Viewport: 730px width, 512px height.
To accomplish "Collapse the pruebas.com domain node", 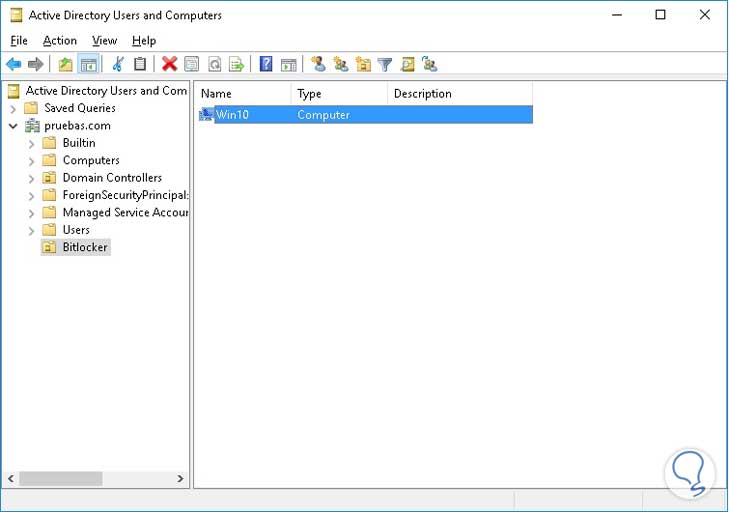I will 13,126.
